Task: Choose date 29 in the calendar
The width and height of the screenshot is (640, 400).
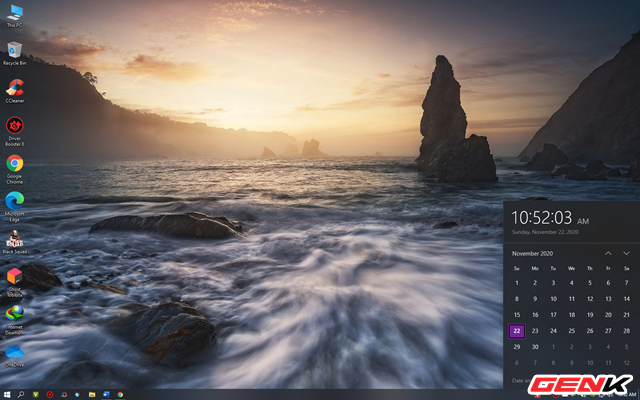Action: pyautogui.click(x=517, y=347)
